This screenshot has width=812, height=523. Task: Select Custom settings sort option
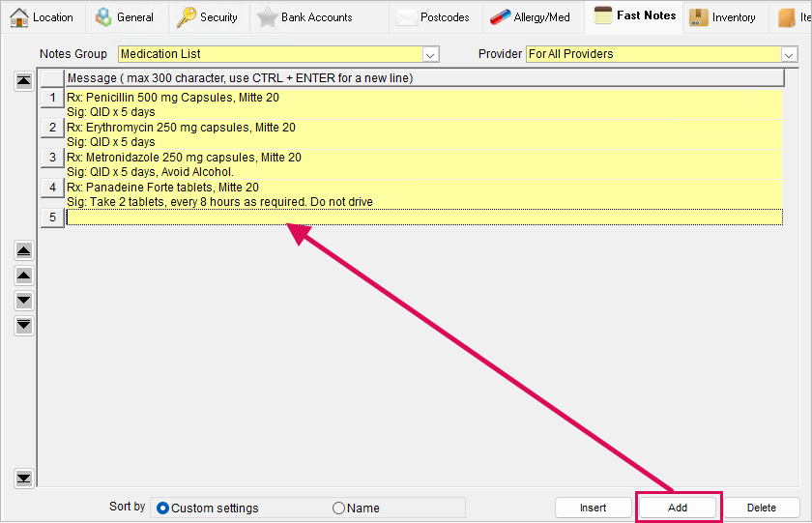tap(207, 508)
